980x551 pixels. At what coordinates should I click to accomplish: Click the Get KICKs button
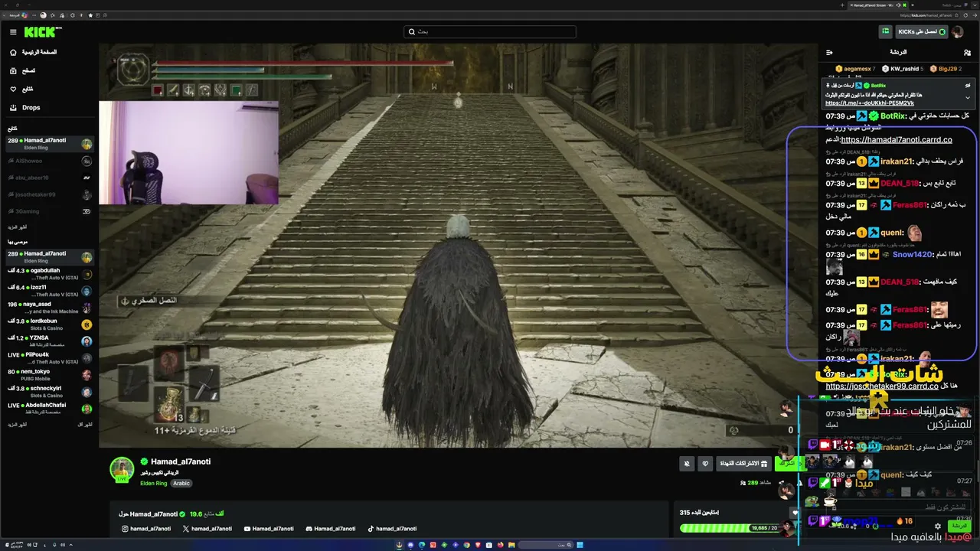pyautogui.click(x=922, y=32)
